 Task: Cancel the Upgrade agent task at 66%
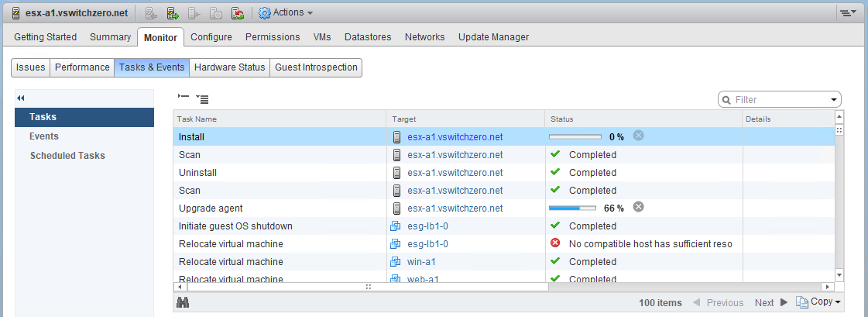(638, 207)
